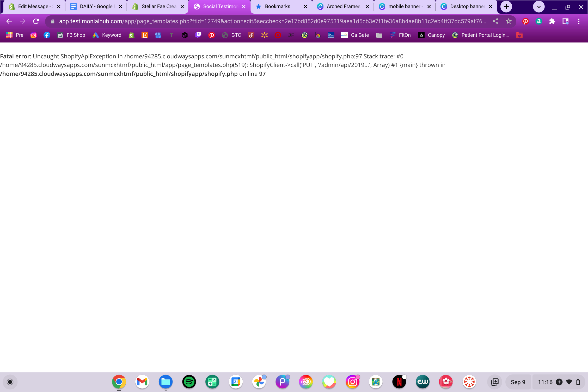The image size is (588, 392).
Task: Click the address bar URL field
Action: coord(271,21)
